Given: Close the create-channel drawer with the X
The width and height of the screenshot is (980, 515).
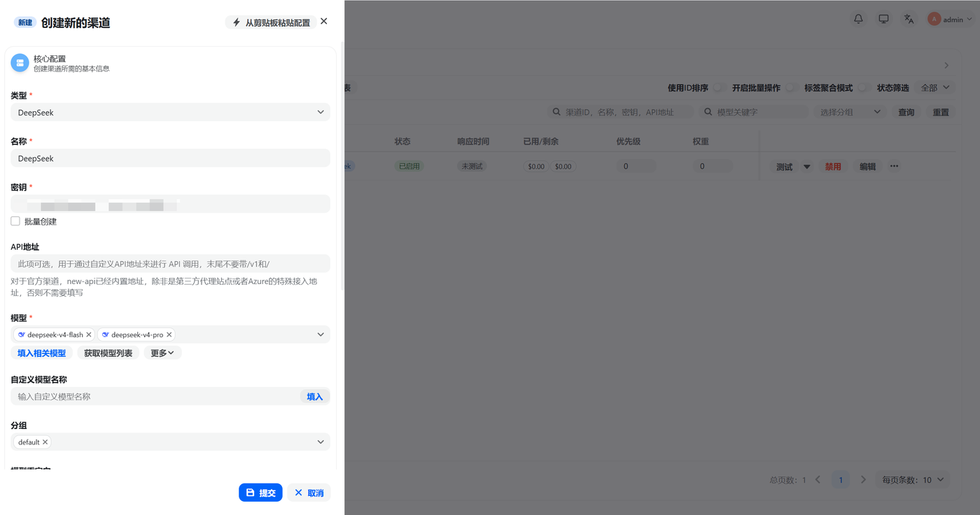Looking at the screenshot, I should [x=323, y=22].
